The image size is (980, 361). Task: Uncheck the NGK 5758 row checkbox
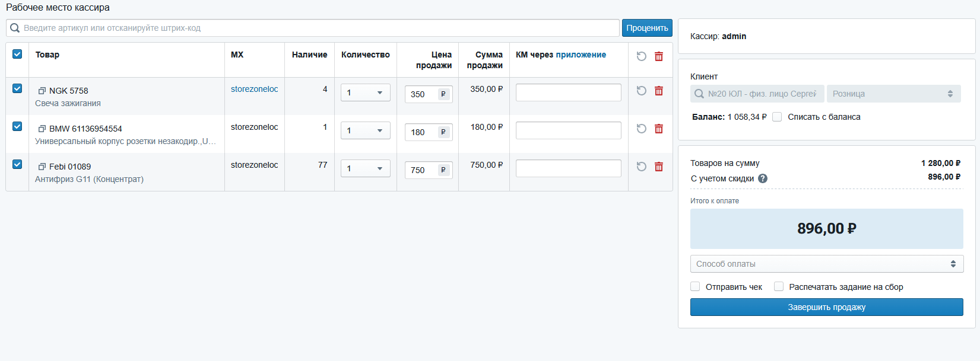(17, 88)
